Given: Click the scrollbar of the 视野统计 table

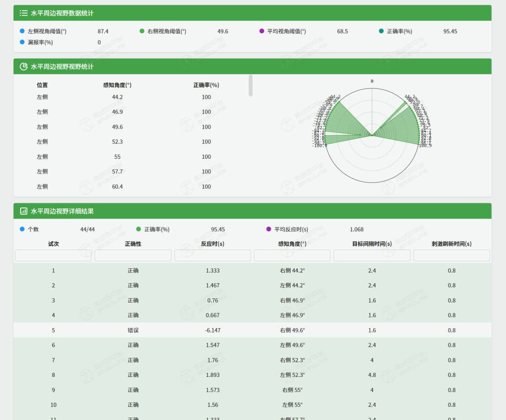Looking at the screenshot, I should [x=251, y=86].
